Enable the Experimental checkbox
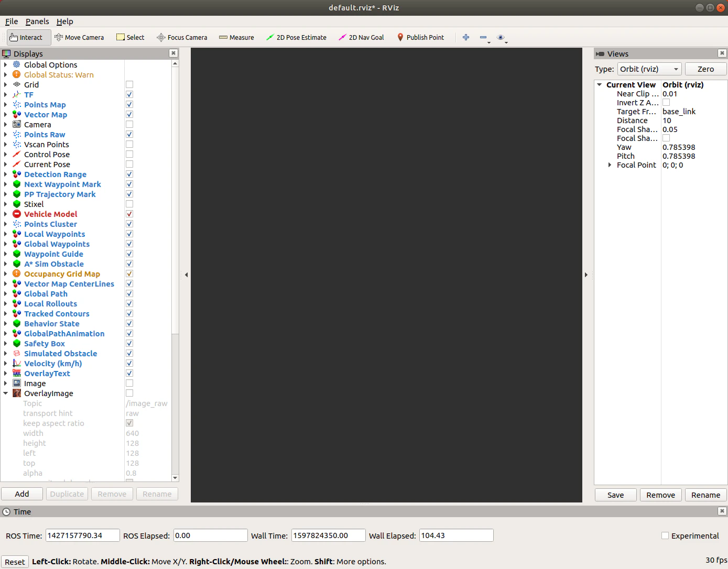 665,535
